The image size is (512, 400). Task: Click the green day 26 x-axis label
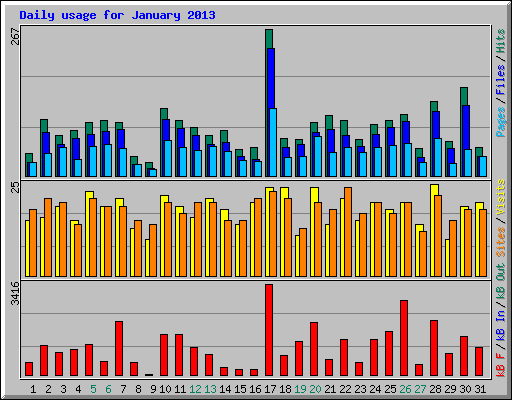click(x=405, y=389)
